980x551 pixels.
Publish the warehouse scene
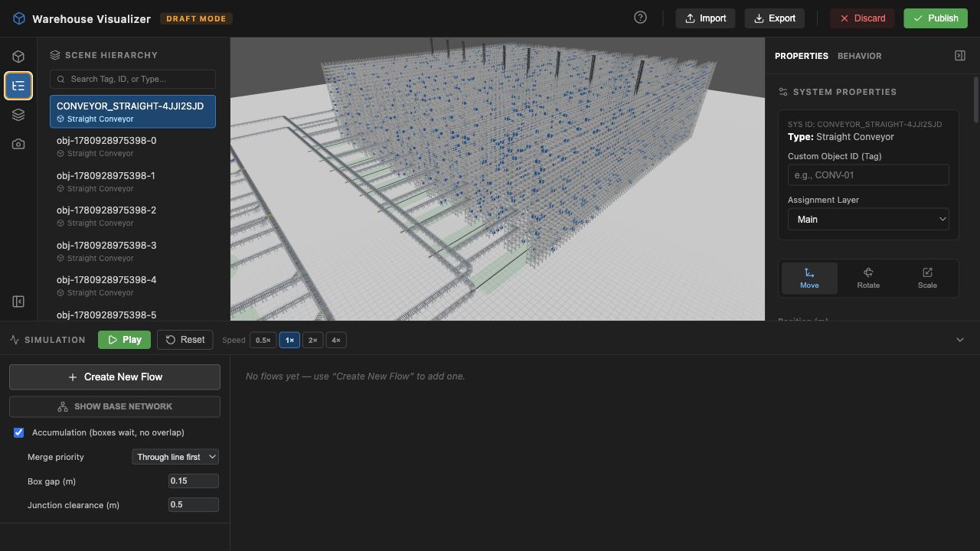[936, 18]
